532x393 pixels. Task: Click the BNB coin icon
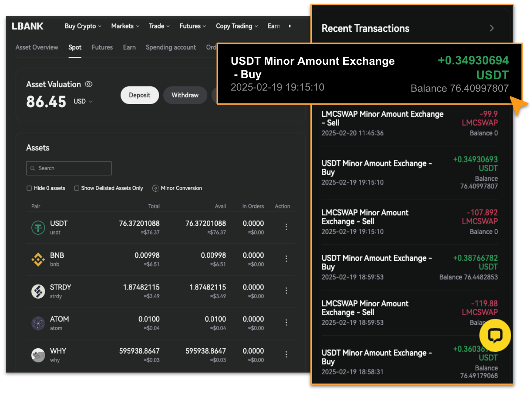click(38, 260)
